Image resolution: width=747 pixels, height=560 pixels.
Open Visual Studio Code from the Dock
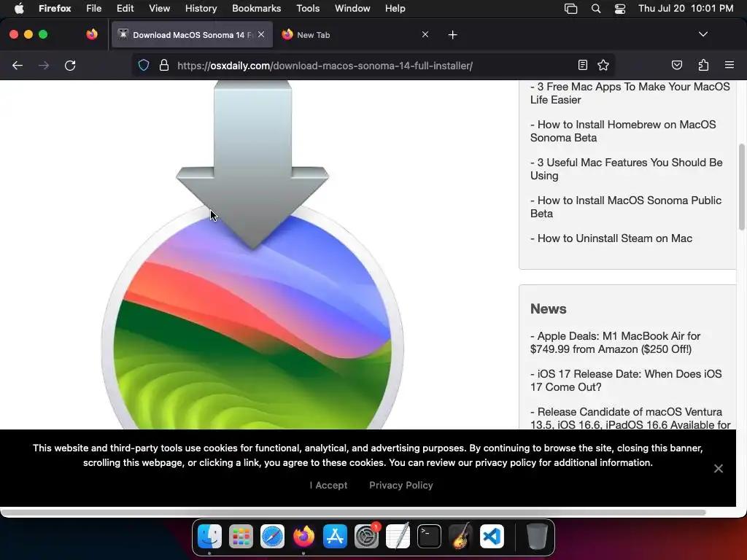click(492, 536)
